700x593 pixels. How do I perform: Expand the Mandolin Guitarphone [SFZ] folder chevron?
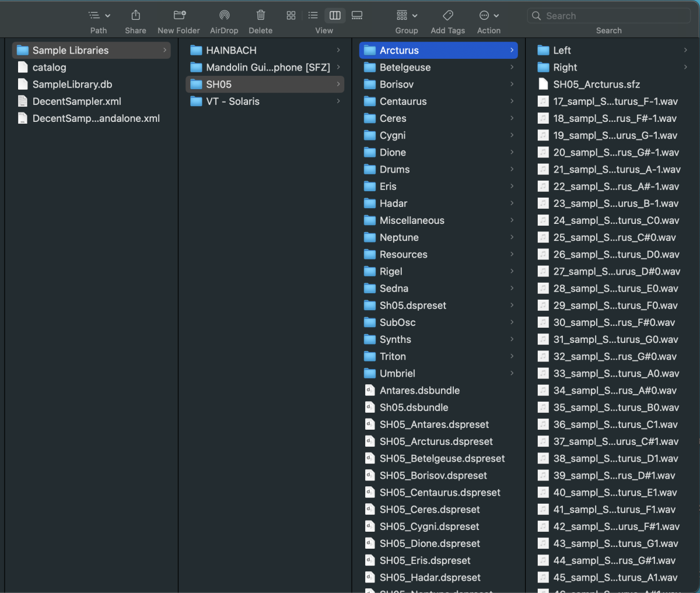click(338, 67)
